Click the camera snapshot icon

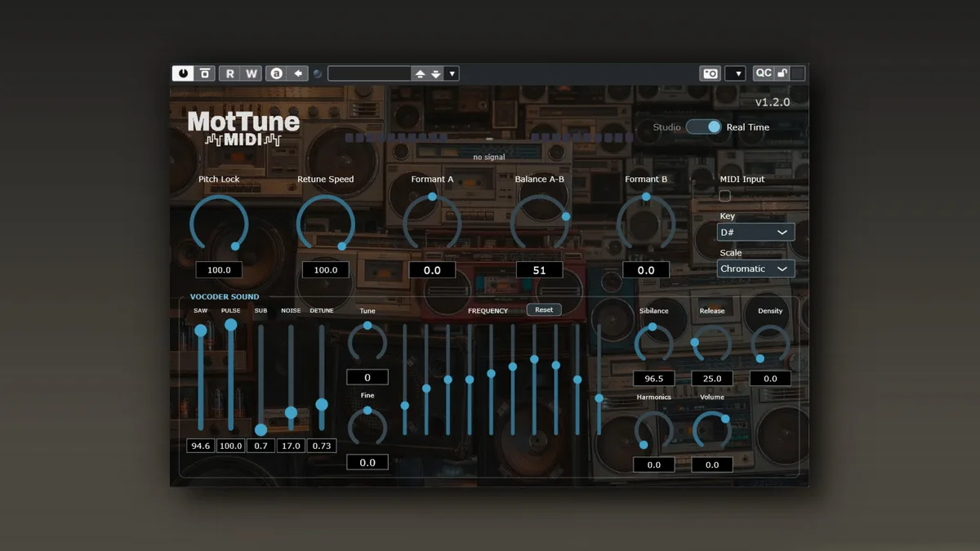point(710,73)
